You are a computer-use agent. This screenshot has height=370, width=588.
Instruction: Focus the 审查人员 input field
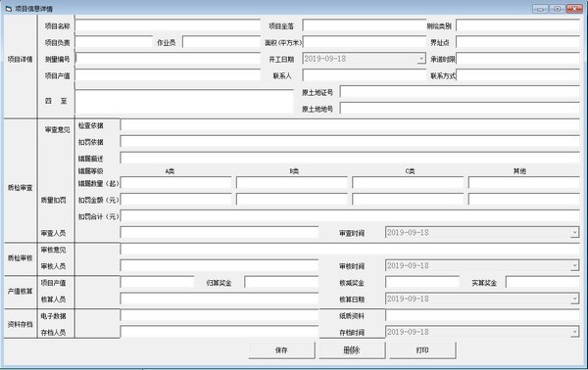point(220,233)
